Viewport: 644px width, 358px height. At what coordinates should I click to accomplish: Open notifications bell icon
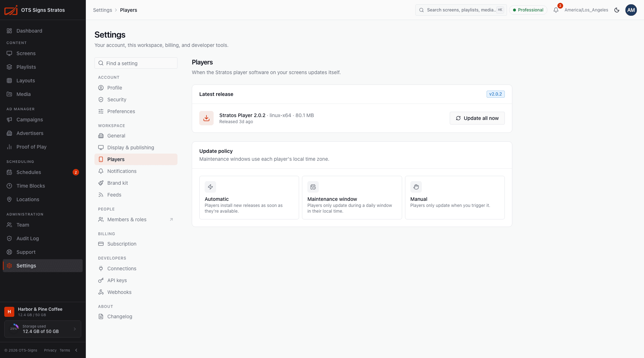pyautogui.click(x=556, y=10)
